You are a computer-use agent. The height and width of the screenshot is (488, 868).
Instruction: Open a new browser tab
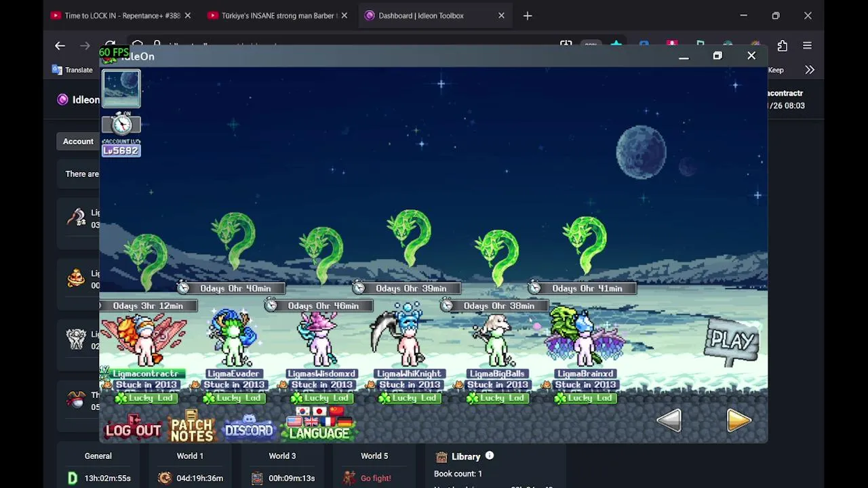click(528, 16)
